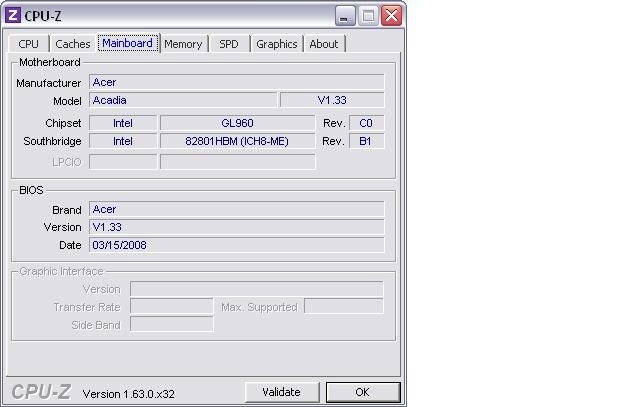Viewport: 640px width, 407px height.
Task: Click the BIOS Date 03/15/2008 field
Action: pos(236,245)
